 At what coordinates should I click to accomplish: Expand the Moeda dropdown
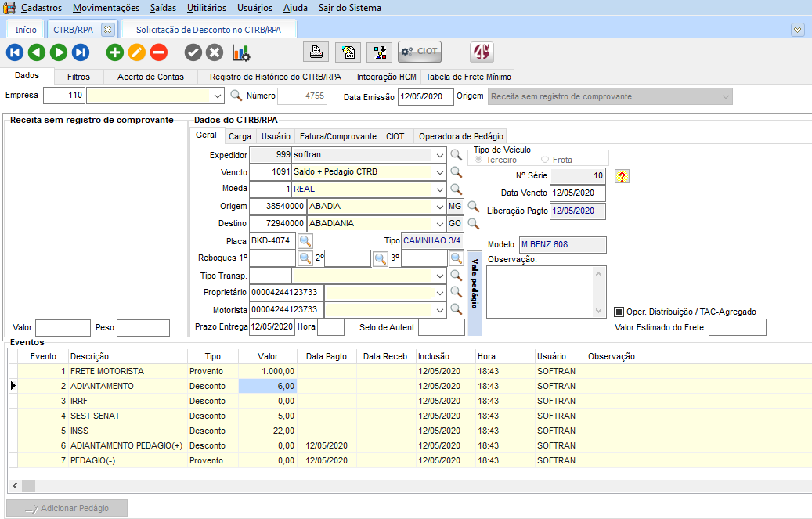(438, 189)
